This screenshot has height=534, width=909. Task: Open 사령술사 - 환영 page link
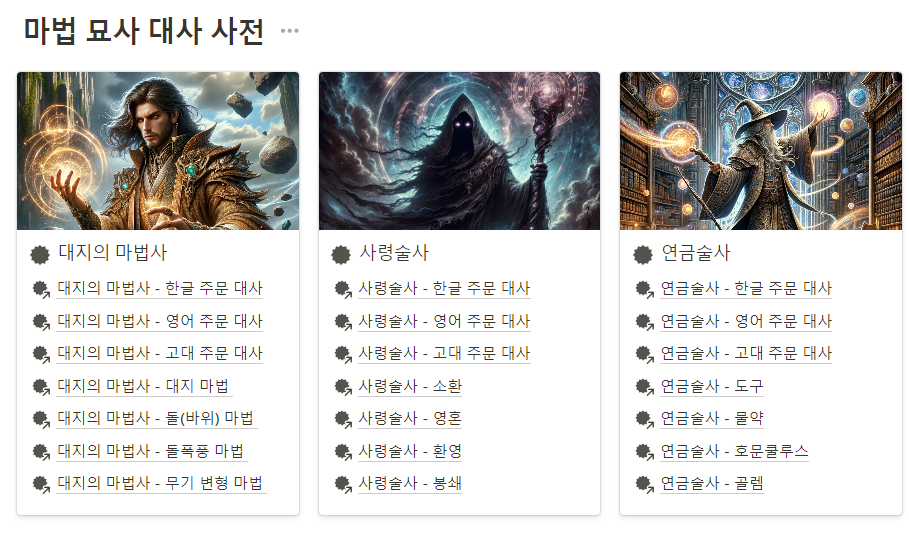410,451
